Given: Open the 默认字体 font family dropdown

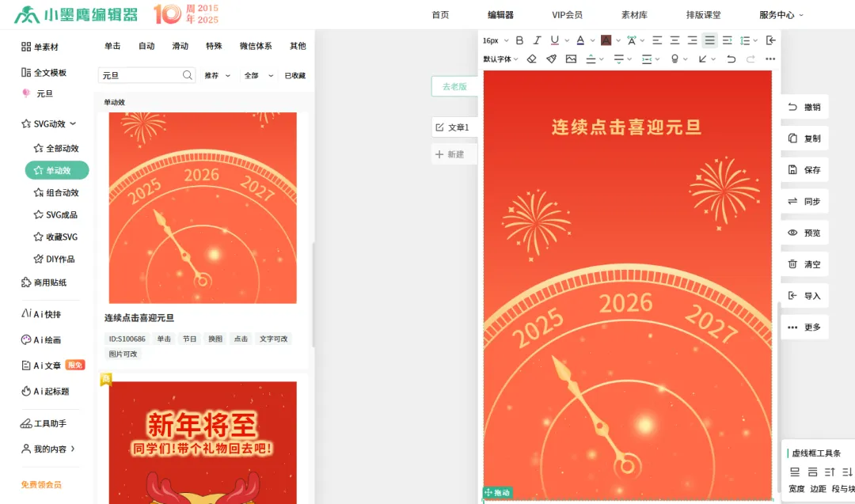Looking at the screenshot, I should (500, 59).
